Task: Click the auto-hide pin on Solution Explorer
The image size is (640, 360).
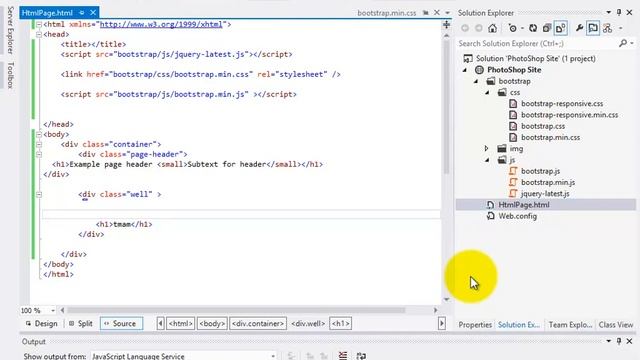Action: coord(619,13)
